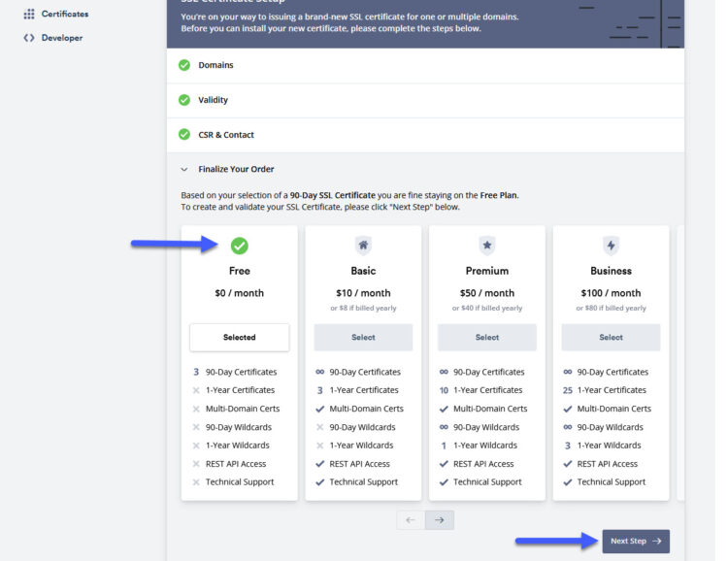Select the Business plan
The image size is (728, 561).
pos(611,337)
